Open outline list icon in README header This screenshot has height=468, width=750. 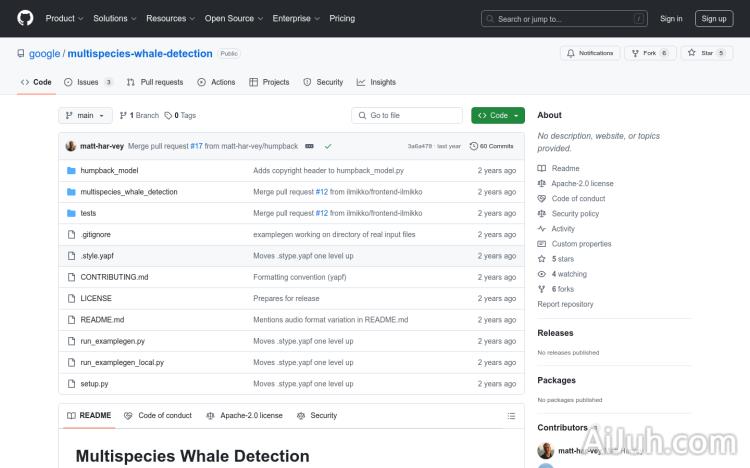[x=511, y=416]
